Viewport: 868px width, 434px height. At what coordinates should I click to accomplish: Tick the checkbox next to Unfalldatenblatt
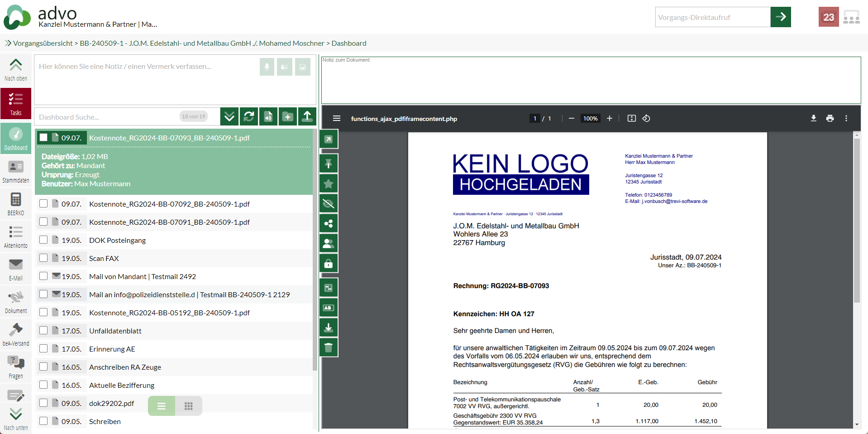(43, 330)
